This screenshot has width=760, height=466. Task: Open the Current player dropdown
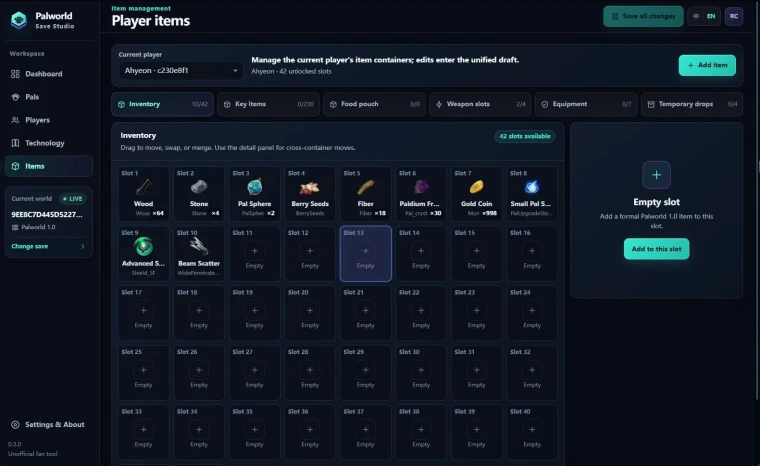pos(180,71)
